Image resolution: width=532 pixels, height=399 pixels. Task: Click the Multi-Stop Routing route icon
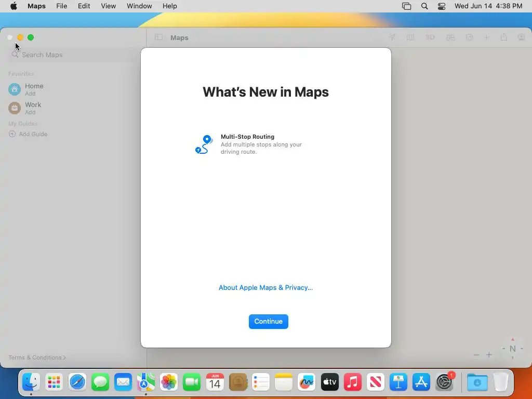[x=204, y=144]
